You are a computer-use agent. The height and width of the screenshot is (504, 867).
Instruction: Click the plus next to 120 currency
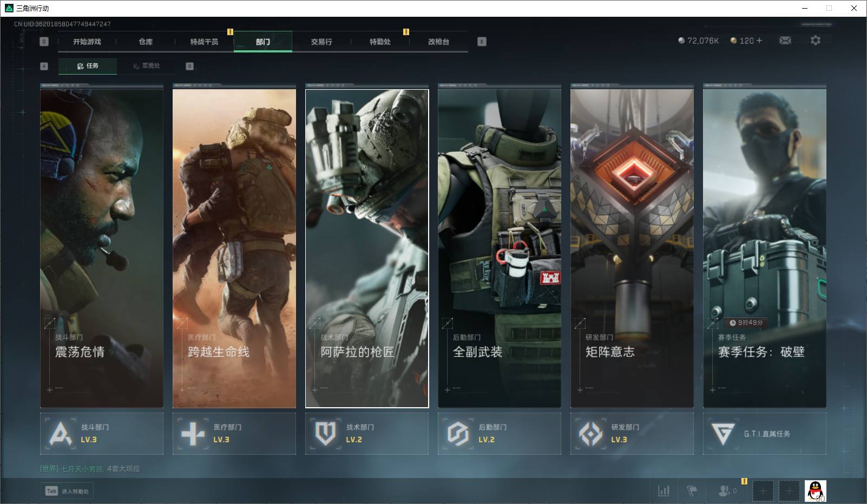pos(759,41)
